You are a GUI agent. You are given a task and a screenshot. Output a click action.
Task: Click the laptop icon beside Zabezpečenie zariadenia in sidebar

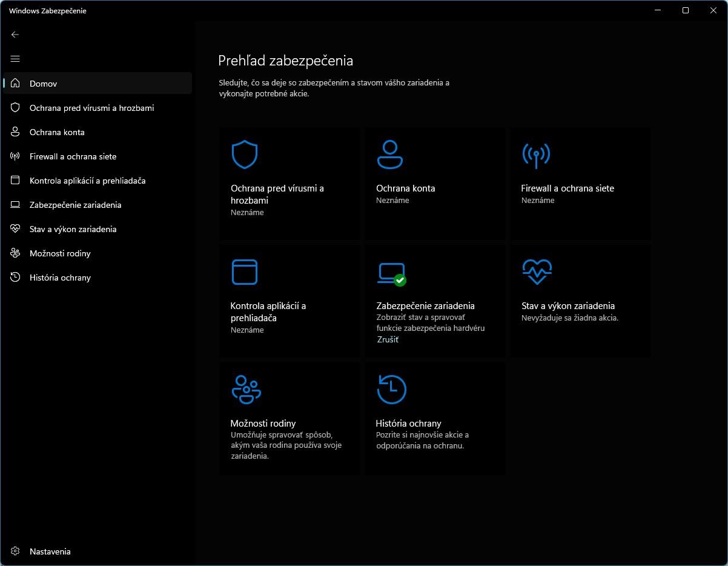[x=16, y=205]
